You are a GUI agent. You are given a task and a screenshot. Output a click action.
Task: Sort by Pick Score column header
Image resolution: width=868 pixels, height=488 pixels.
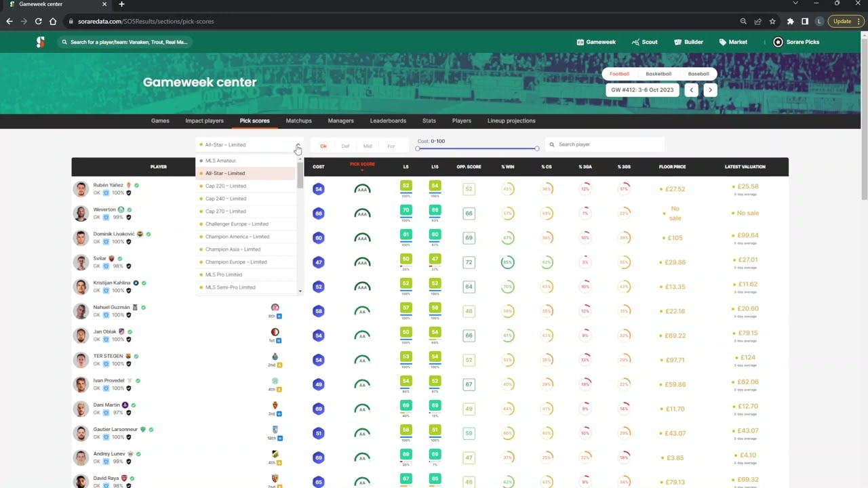point(362,165)
